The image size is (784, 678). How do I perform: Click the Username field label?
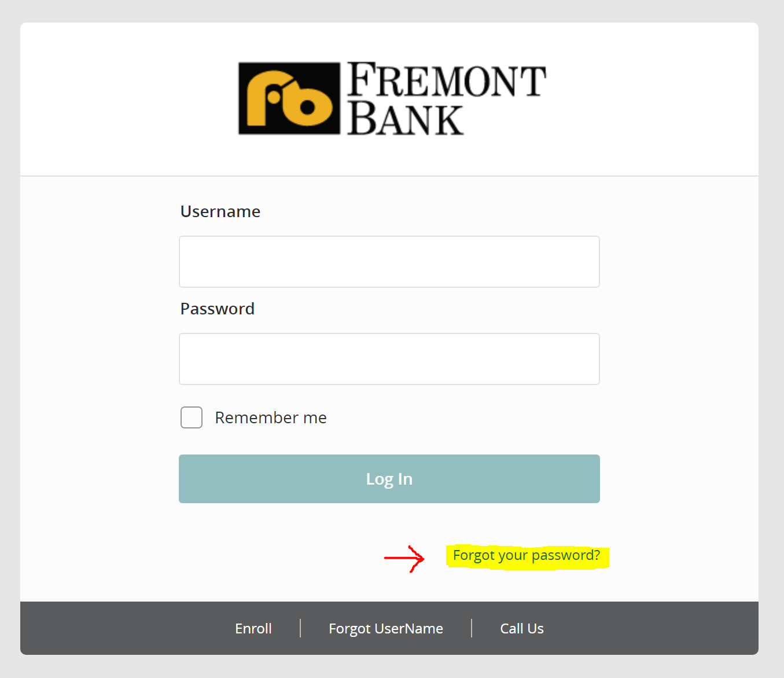click(x=220, y=211)
